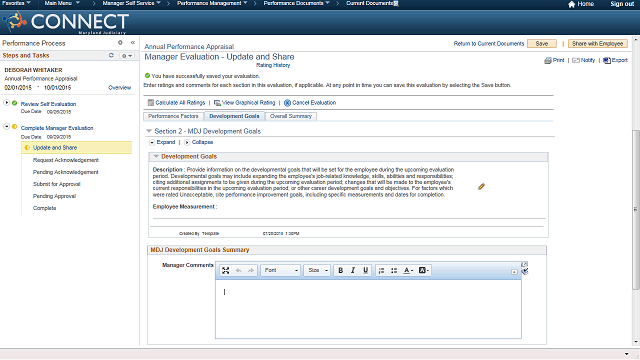Click Calculate All Ratings
The image size is (640, 360).
(180, 102)
